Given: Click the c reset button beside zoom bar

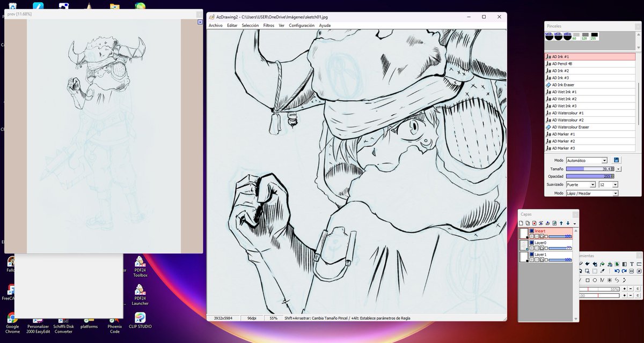Looking at the screenshot, I should coord(638,289).
